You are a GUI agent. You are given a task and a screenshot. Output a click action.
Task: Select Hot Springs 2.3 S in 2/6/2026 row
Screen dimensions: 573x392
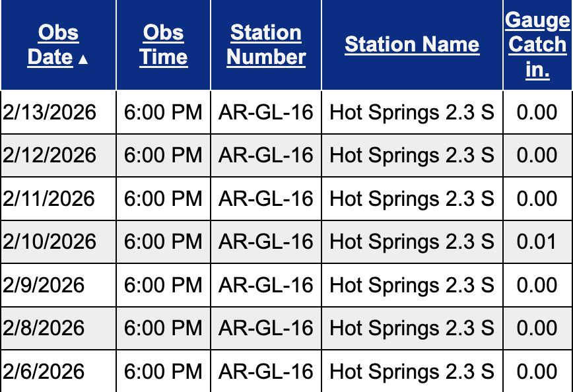pyautogui.click(x=412, y=372)
